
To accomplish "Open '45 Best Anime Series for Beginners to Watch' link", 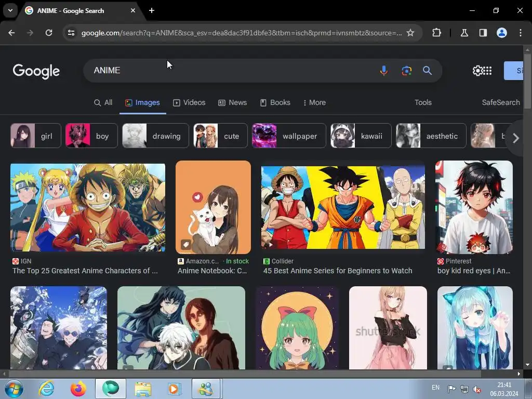I will click(x=338, y=271).
